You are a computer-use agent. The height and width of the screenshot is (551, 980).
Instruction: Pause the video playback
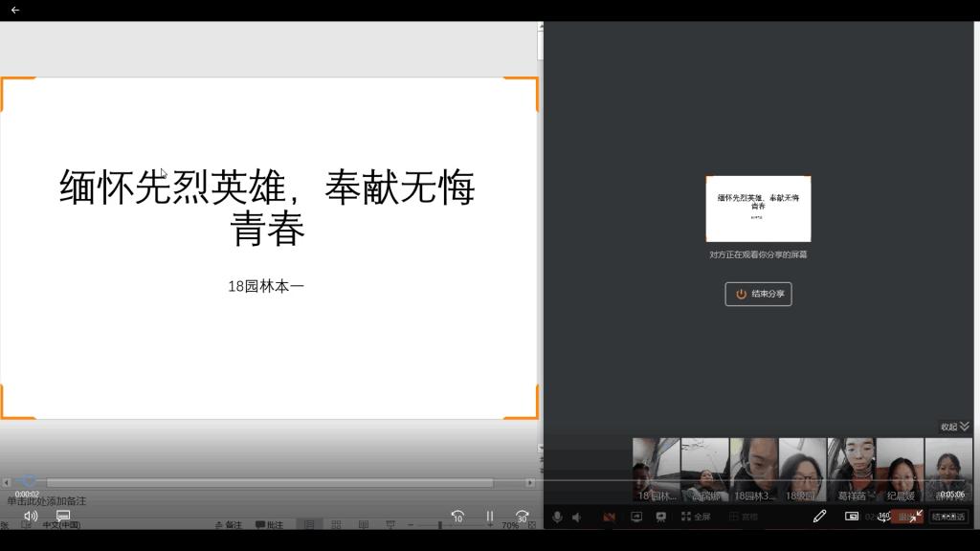[490, 517]
